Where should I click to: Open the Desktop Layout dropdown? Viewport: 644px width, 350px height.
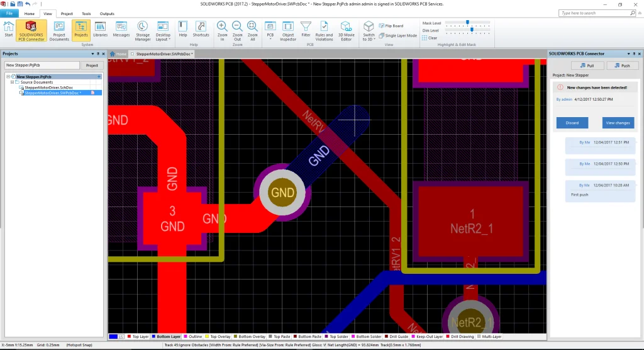tap(163, 30)
